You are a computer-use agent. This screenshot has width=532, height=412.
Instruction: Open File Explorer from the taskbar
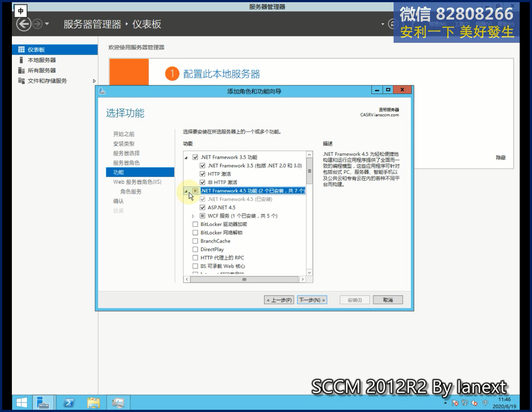[94, 402]
